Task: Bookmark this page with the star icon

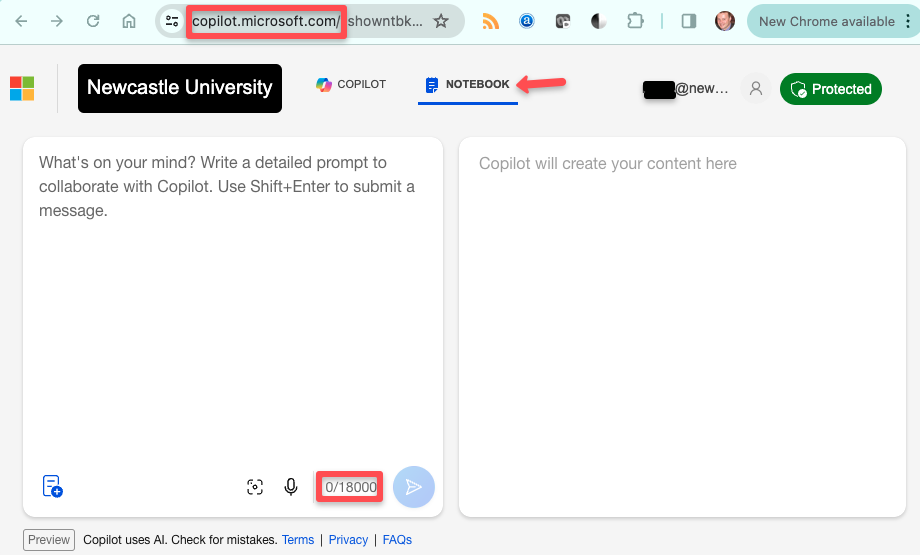Action: pos(441,21)
